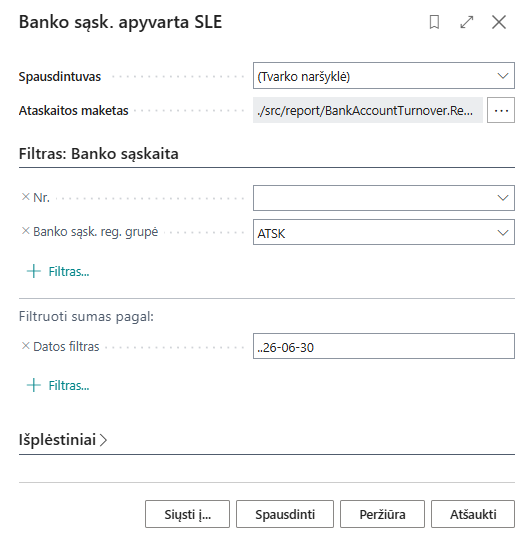Expand the dialog to full screen
The width and height of the screenshot is (528, 538).
click(467, 22)
